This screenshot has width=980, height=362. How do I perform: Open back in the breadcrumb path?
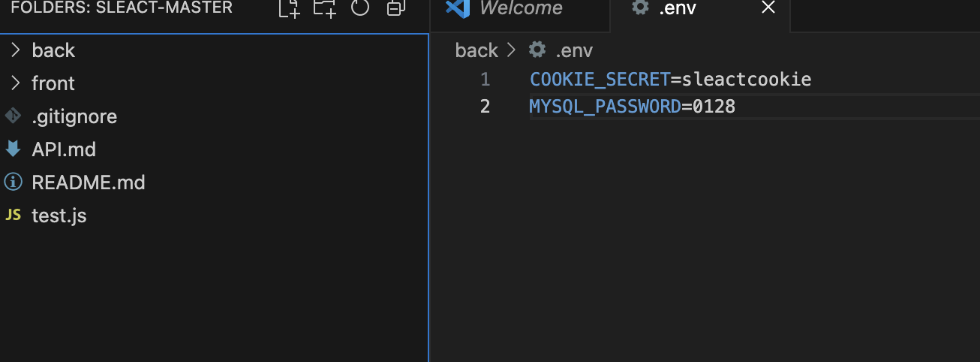476,50
